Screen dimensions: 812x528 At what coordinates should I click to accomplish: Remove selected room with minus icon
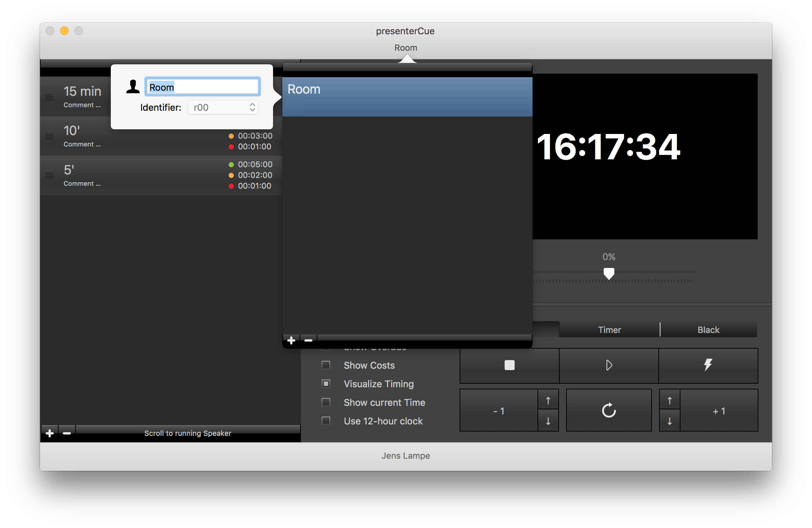tap(308, 340)
